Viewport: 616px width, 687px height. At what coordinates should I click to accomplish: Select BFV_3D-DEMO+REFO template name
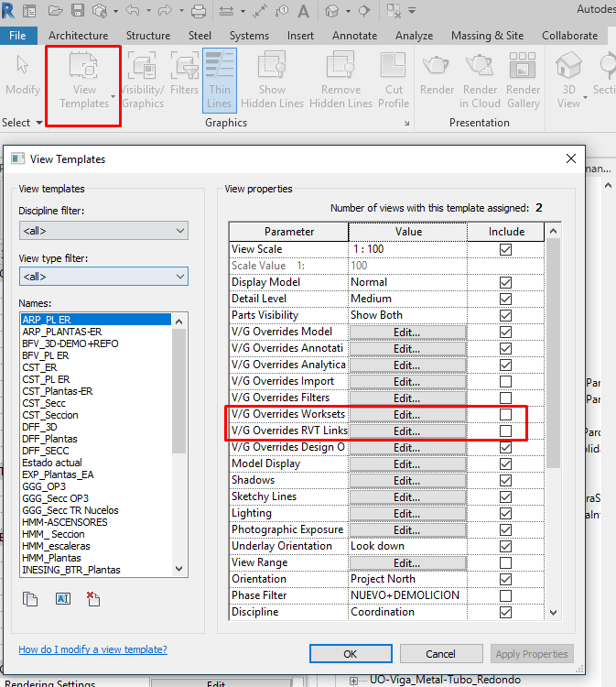[x=70, y=343]
